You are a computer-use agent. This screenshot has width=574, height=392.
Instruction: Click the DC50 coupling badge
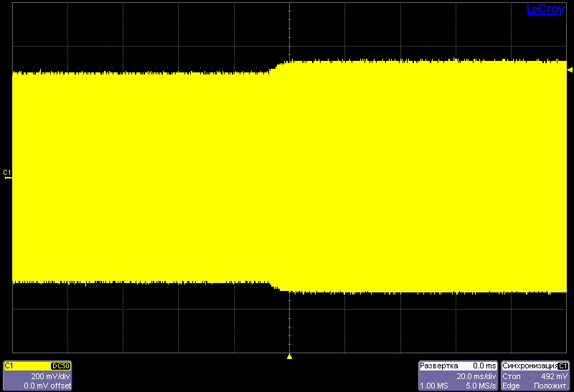coord(61,366)
